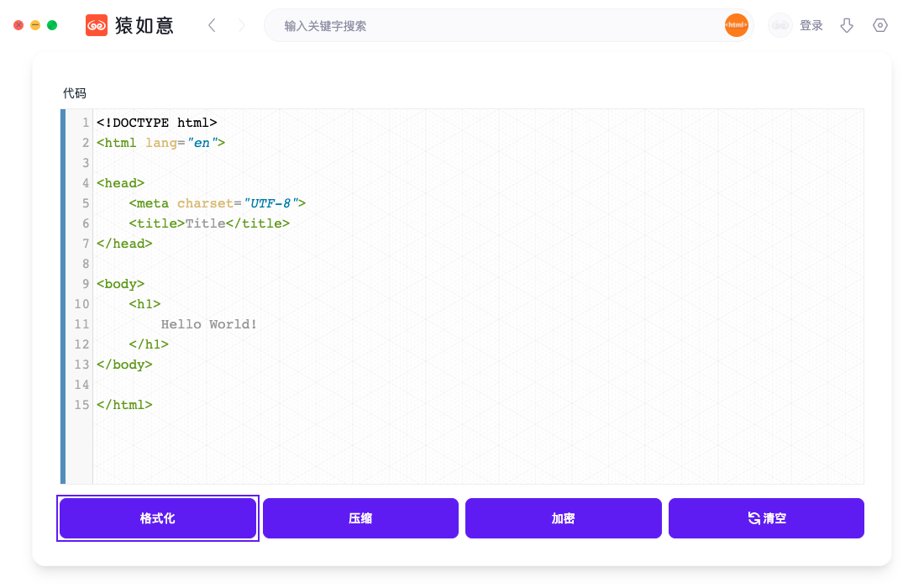This screenshot has width=924, height=588.
Task: Click the yellow minimize window button
Action: (35, 25)
